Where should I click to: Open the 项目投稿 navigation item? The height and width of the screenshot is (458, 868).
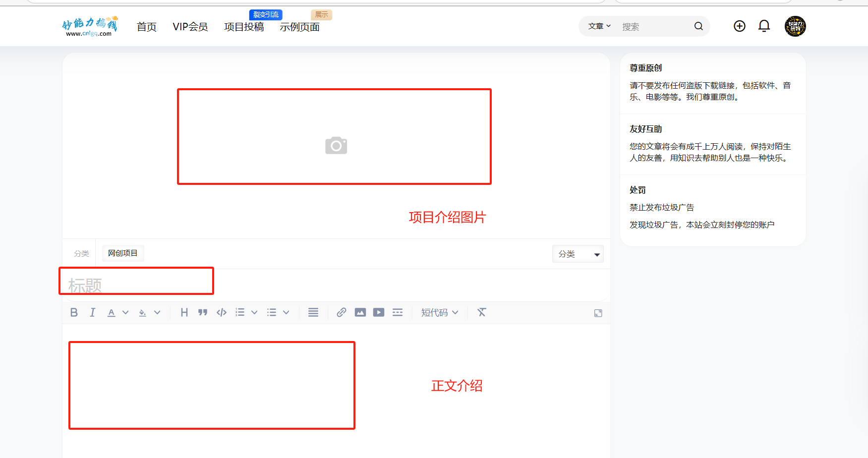(x=244, y=27)
